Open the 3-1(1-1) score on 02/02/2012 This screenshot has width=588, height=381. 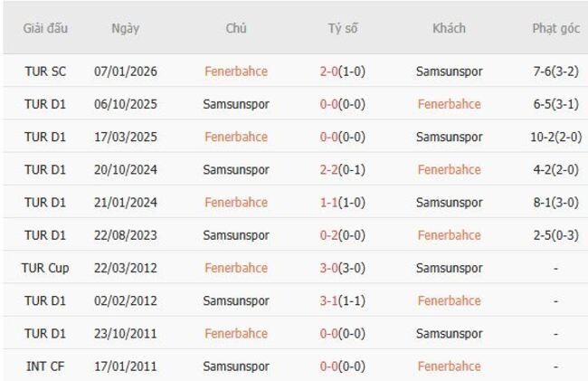[x=342, y=300]
